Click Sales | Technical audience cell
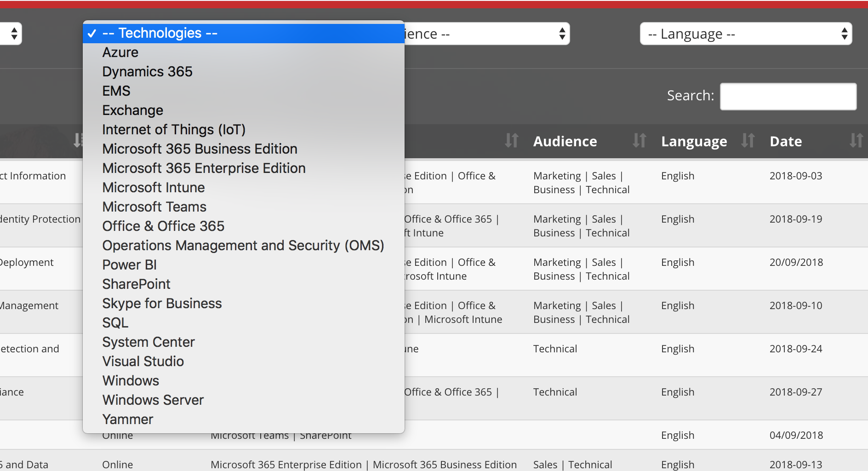 [x=572, y=465]
